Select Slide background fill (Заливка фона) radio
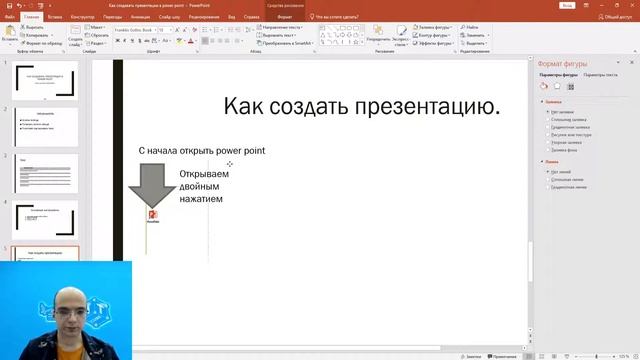 [x=548, y=150]
